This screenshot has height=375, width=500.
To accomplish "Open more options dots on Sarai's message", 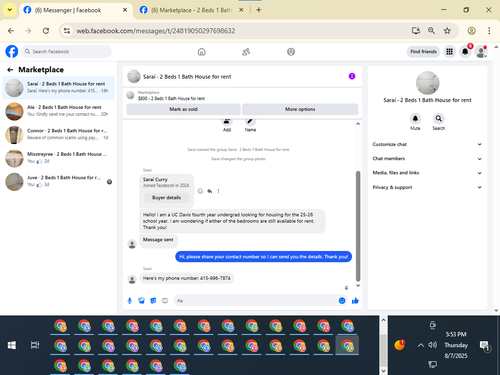I will tap(218, 191).
